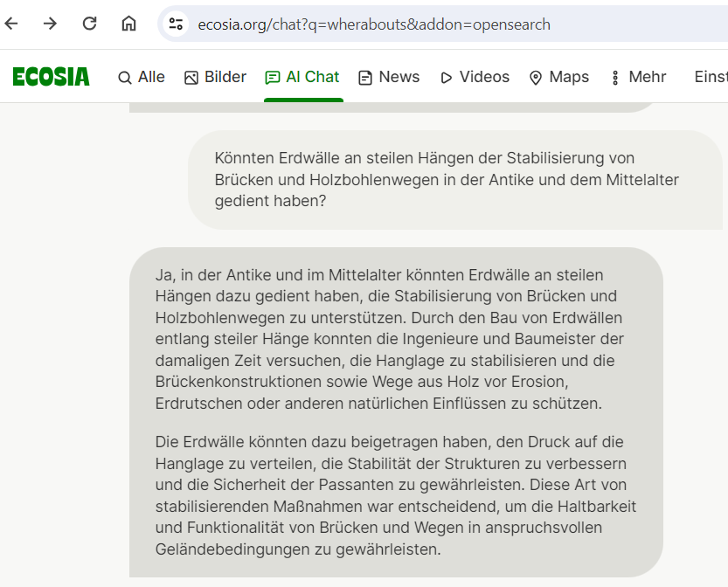Reload the Ecosia page

click(89, 24)
